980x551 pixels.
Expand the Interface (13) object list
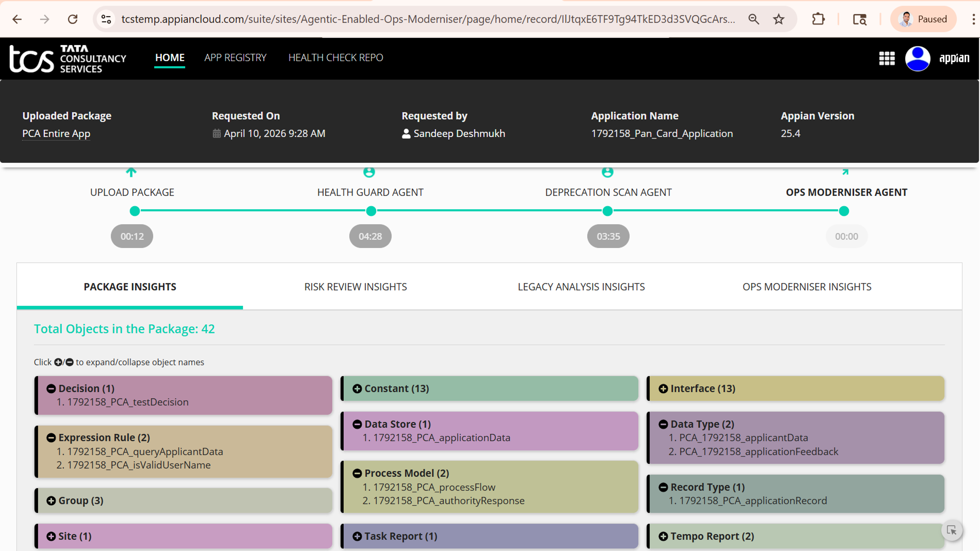tap(663, 389)
